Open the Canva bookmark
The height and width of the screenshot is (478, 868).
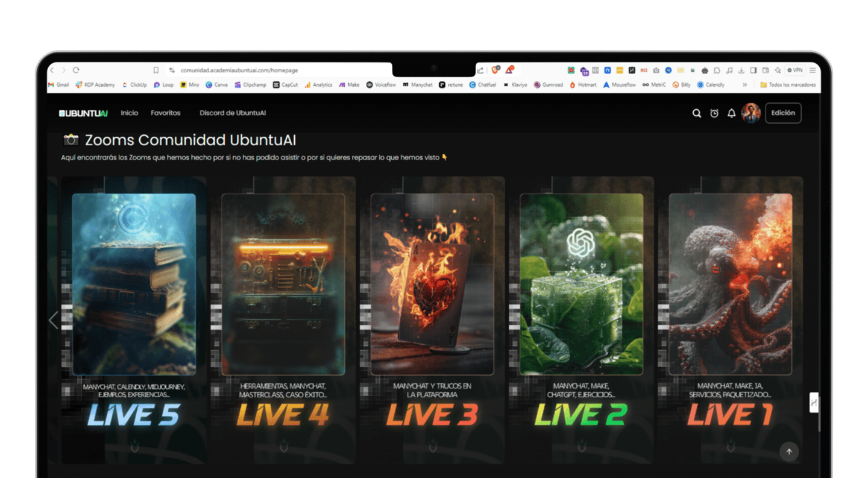[x=217, y=85]
